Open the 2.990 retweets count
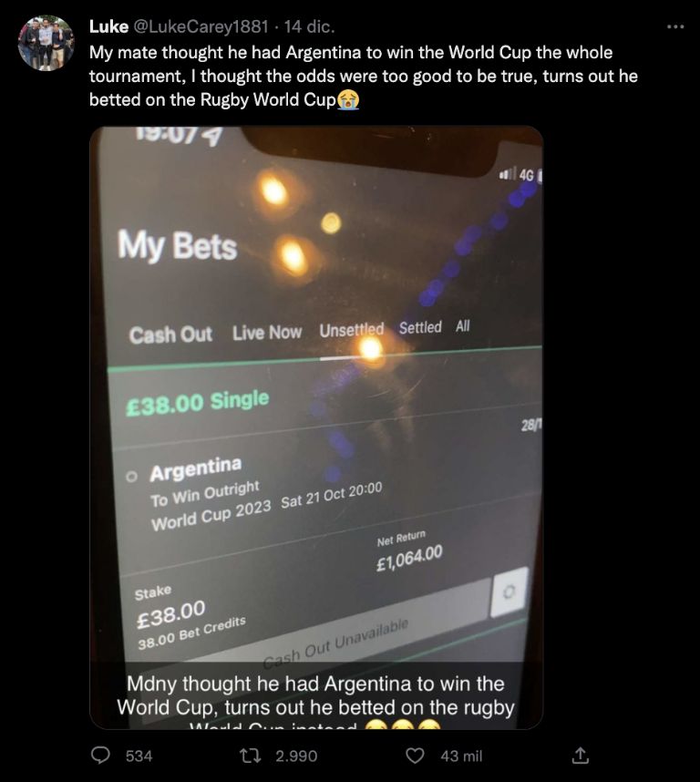 click(296, 756)
